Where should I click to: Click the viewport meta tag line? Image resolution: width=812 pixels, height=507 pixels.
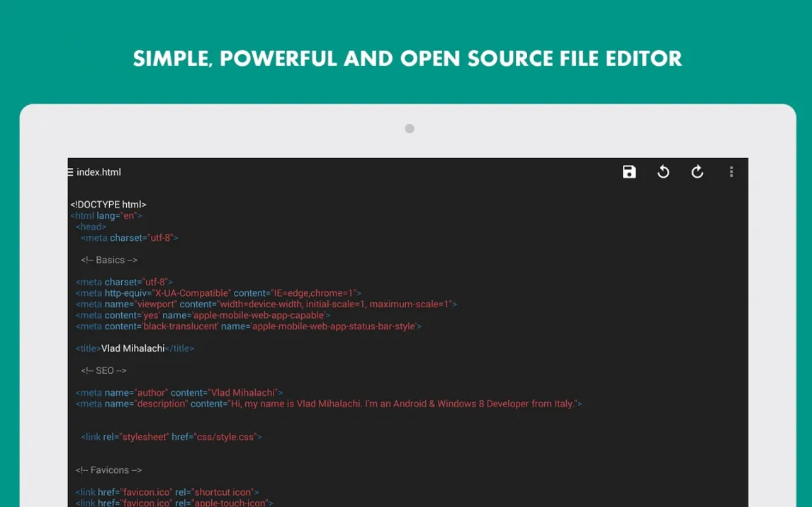click(x=266, y=304)
